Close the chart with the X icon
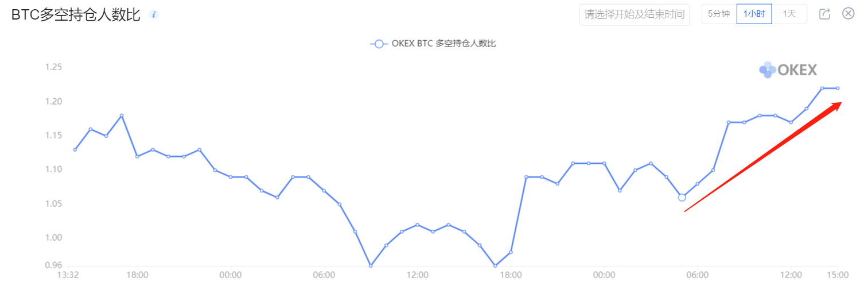The width and height of the screenshot is (868, 289). click(848, 13)
